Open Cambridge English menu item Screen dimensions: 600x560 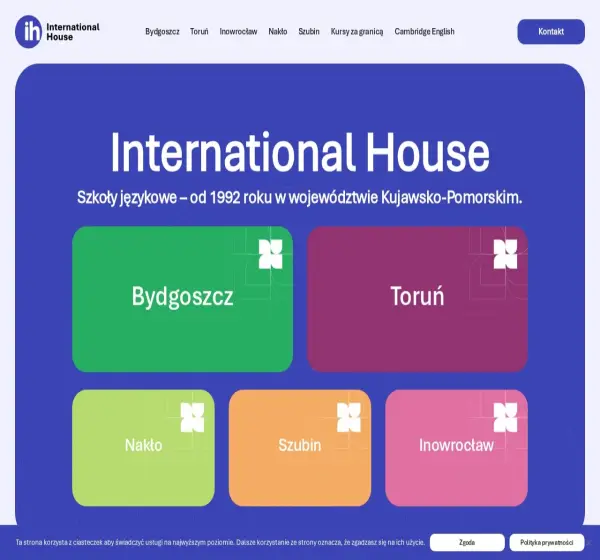(424, 31)
